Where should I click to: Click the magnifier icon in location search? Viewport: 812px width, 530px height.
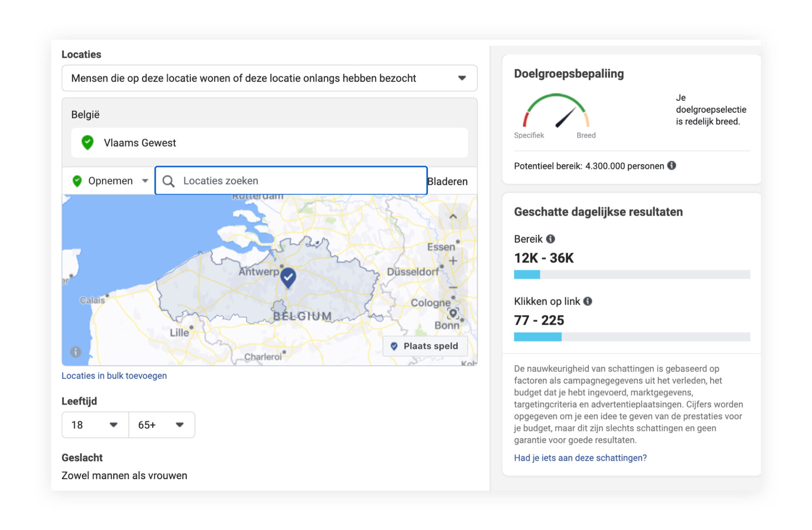pos(168,181)
